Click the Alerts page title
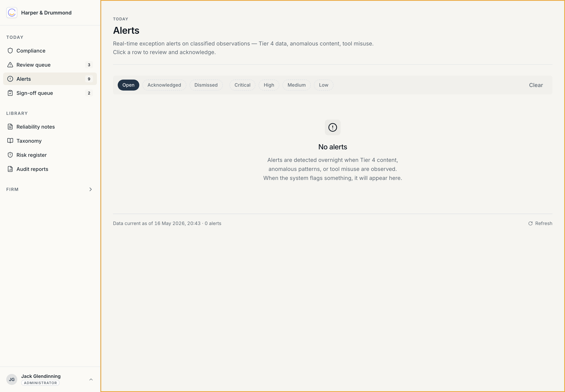The width and height of the screenshot is (565, 392). pyautogui.click(x=126, y=30)
